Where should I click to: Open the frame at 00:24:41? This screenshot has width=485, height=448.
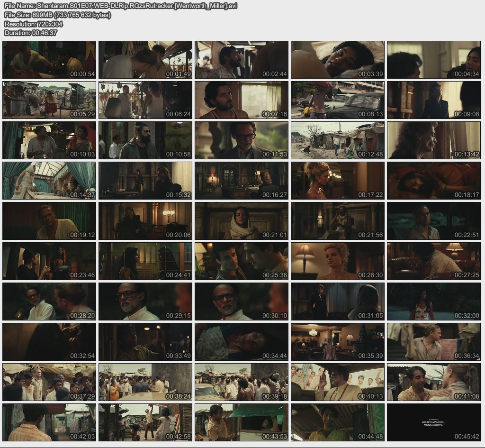pos(145,261)
